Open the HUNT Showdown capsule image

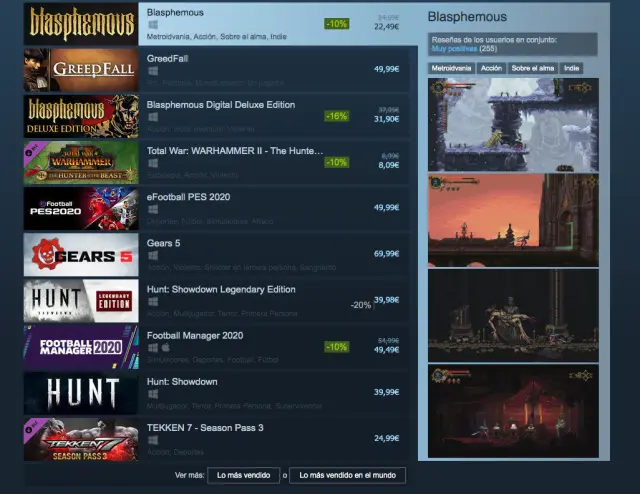[x=81, y=393]
